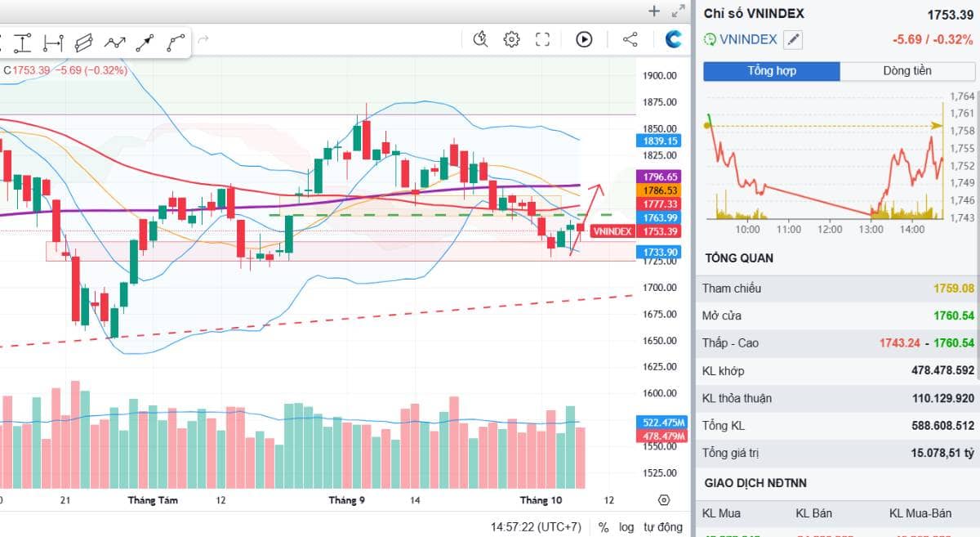
Task: Click the 522.475M volume average label
Action: [662, 423]
